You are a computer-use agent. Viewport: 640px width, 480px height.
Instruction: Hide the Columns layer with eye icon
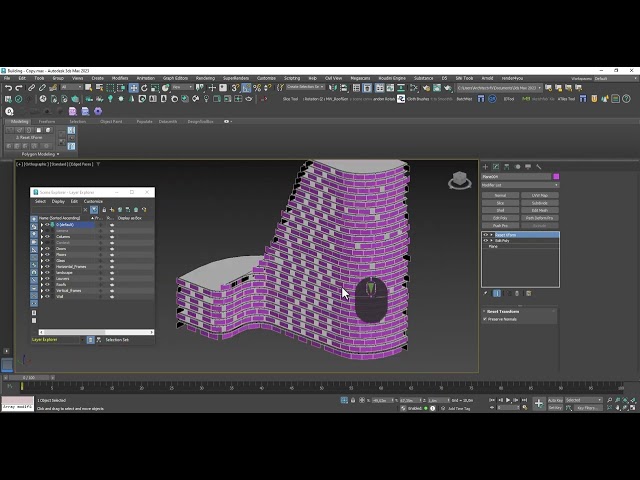(x=47, y=237)
